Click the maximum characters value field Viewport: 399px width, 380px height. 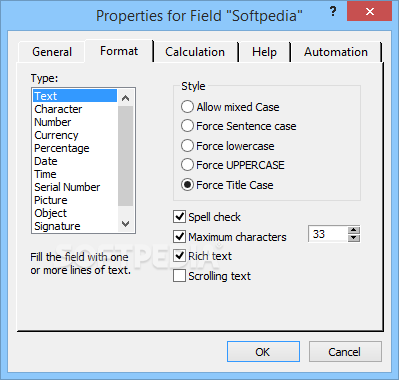click(328, 234)
